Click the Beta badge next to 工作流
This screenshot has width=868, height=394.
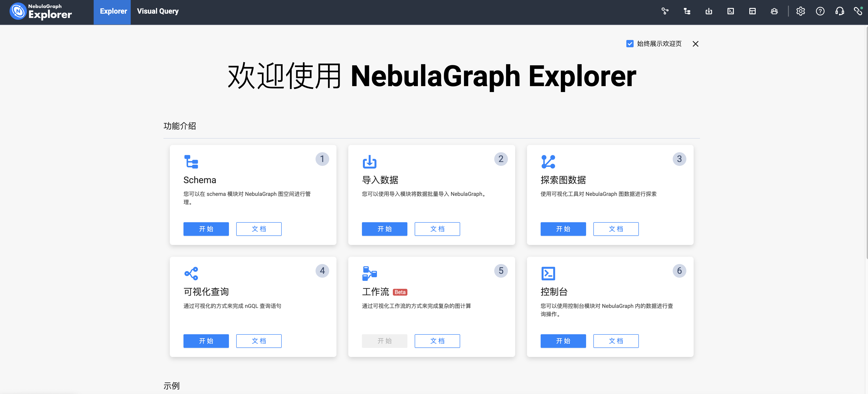click(x=400, y=292)
